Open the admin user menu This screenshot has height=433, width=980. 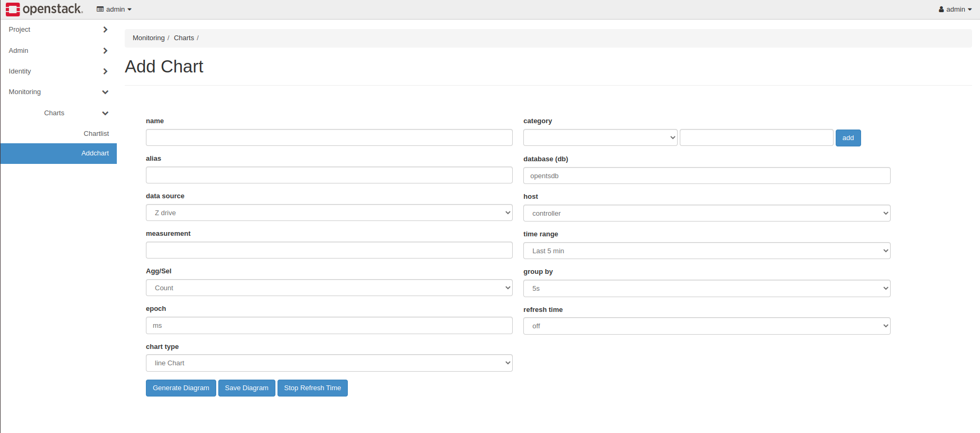[955, 10]
